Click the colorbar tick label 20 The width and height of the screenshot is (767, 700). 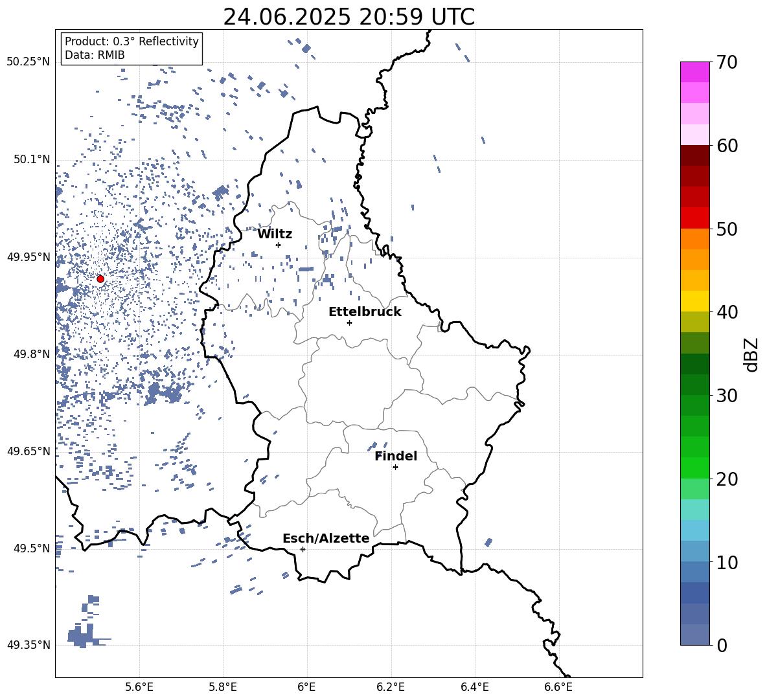click(x=727, y=479)
